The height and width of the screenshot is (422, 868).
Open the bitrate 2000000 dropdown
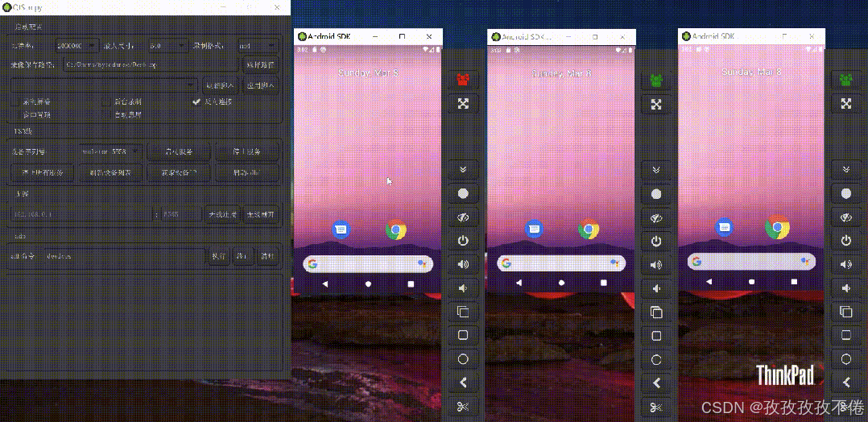76,45
